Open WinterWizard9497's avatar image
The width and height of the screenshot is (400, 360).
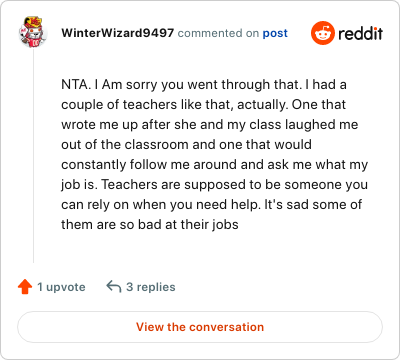tap(33, 33)
